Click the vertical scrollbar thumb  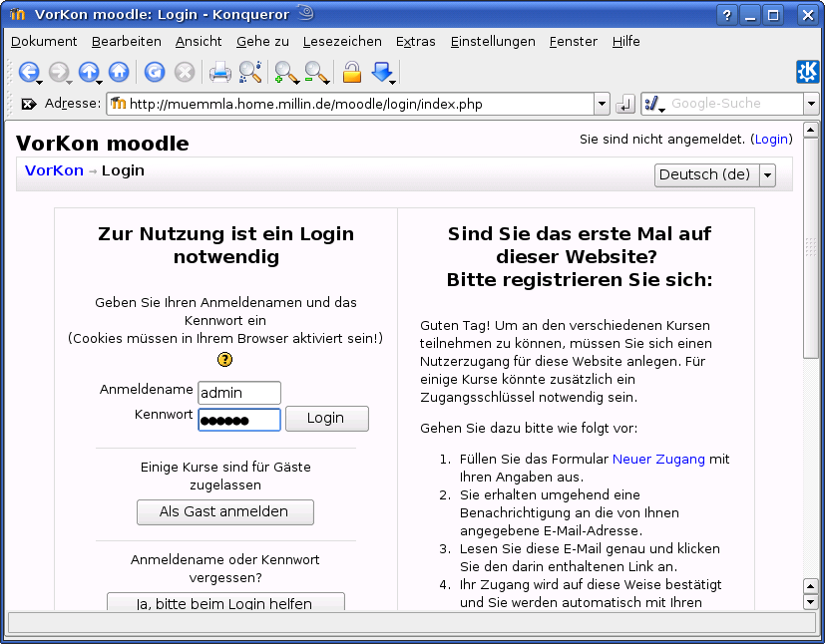(810, 248)
